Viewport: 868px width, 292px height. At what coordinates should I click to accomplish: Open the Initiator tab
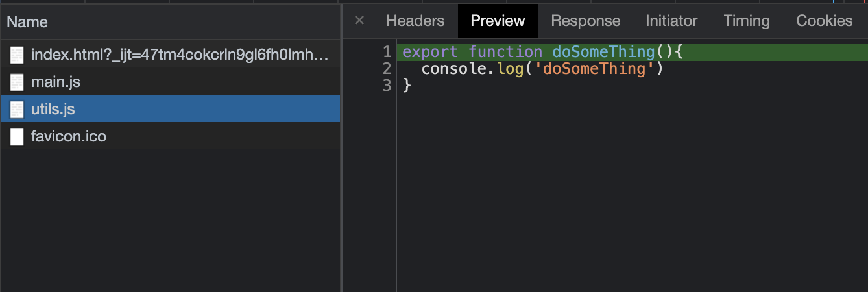671,21
